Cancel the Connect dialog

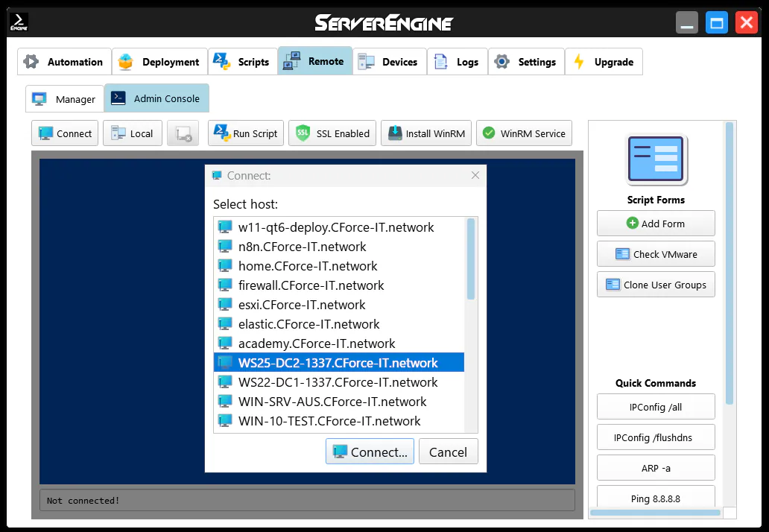pos(448,452)
